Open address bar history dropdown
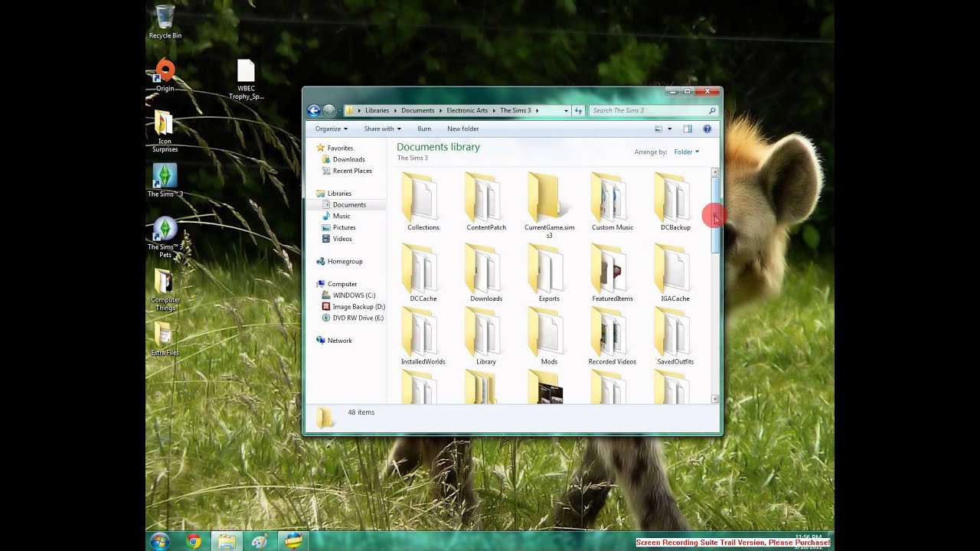The image size is (980, 551). (x=566, y=110)
